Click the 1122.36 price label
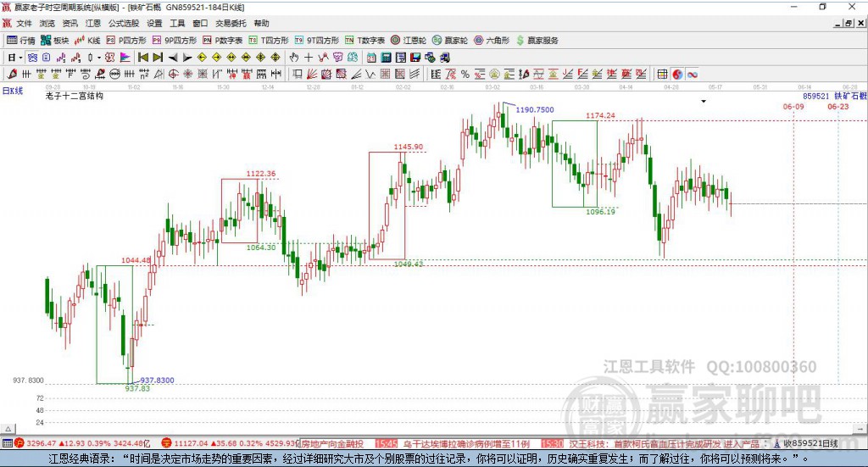The height and width of the screenshot is (467, 868). tap(261, 173)
